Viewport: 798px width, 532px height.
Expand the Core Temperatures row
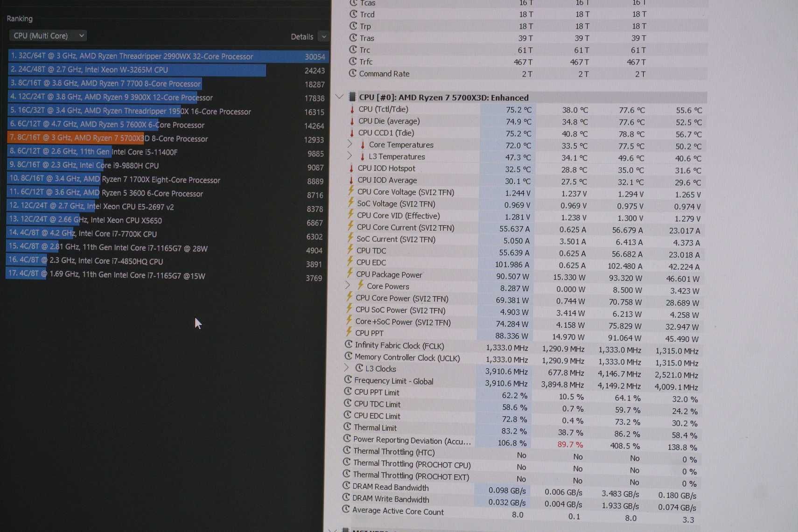pos(350,144)
